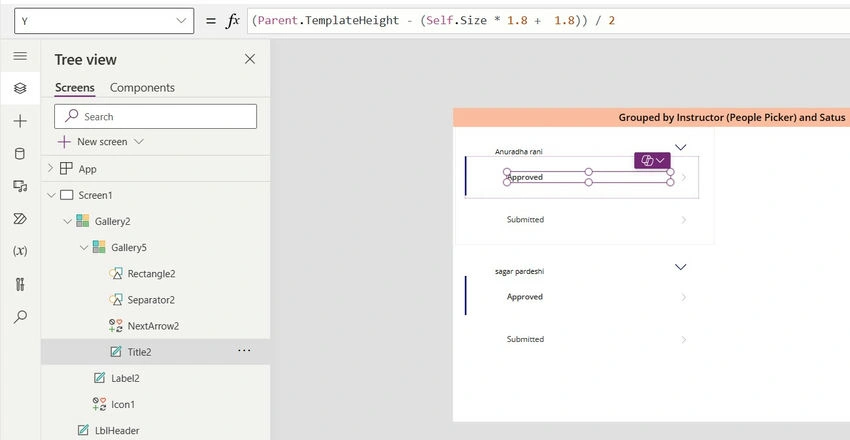Click the tree view Search field

[156, 117]
